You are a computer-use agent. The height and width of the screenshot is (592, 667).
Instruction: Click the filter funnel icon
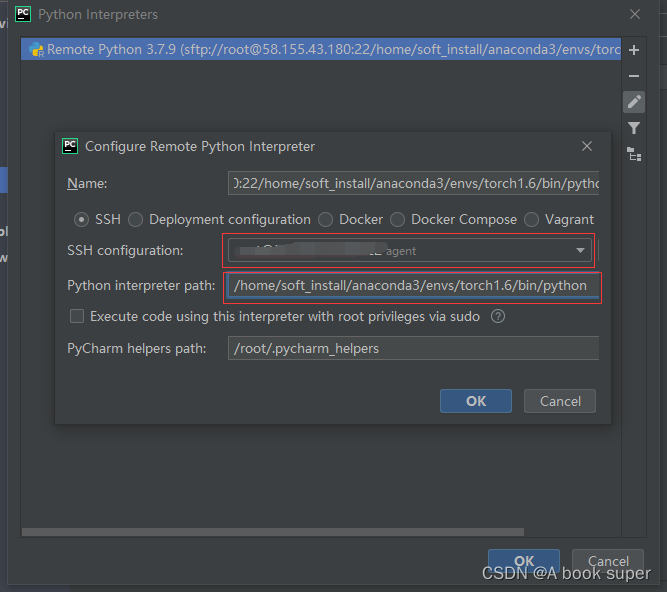pos(634,128)
